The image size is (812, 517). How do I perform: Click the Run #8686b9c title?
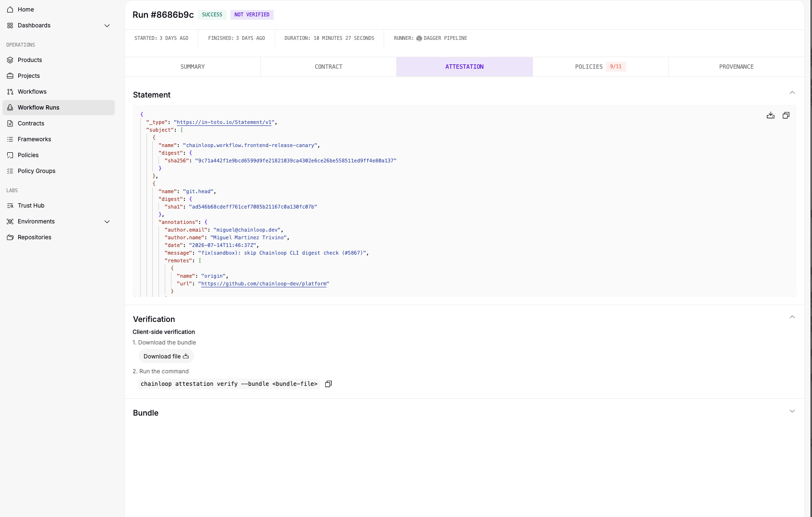(x=163, y=15)
